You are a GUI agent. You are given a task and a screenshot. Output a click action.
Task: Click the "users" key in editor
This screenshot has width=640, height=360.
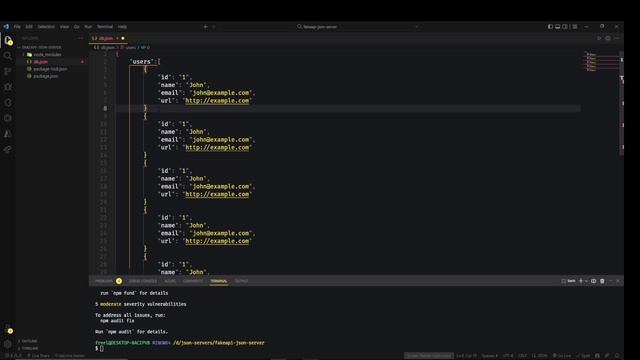click(142, 62)
